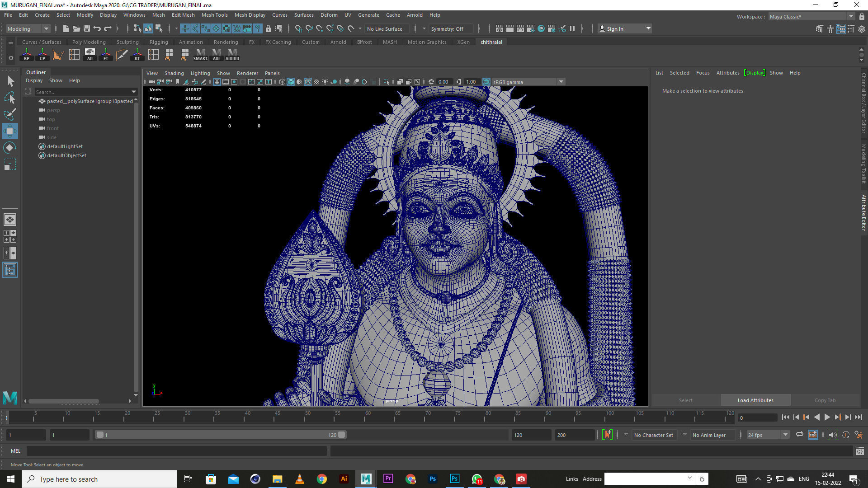The height and width of the screenshot is (488, 868).
Task: Click the CP shelf button
Action: [x=42, y=55]
